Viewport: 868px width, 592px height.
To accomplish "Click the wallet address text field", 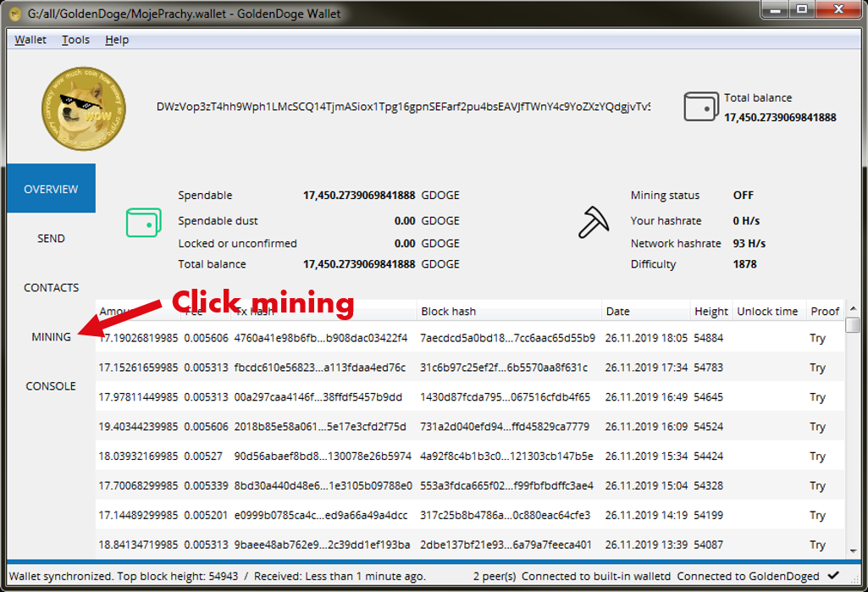I will [x=403, y=107].
